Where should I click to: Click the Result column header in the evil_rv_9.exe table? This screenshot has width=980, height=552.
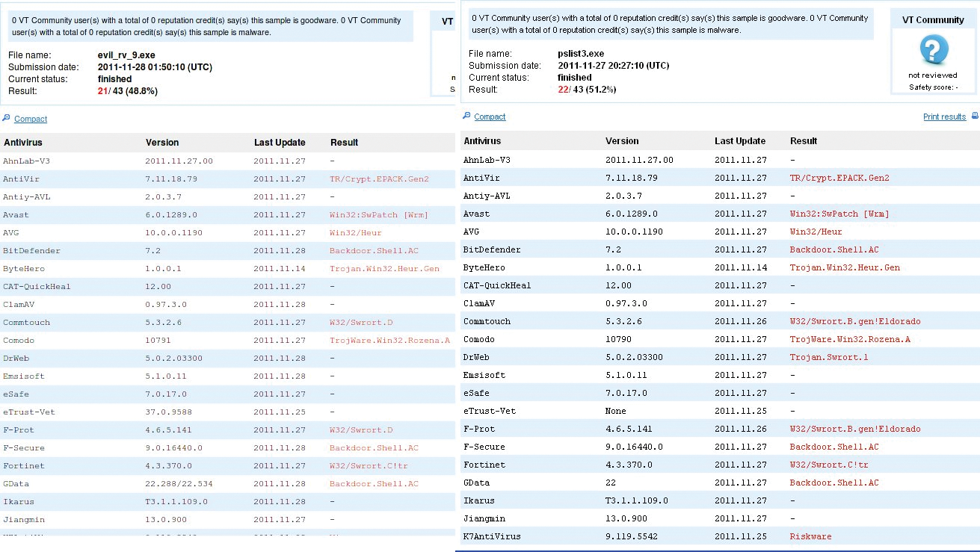pos(344,142)
